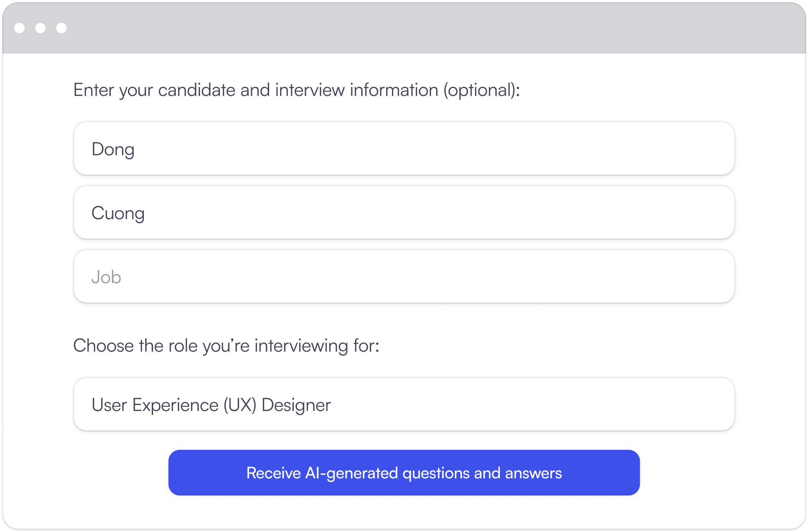Click the Choose the role heading text

coord(226,346)
